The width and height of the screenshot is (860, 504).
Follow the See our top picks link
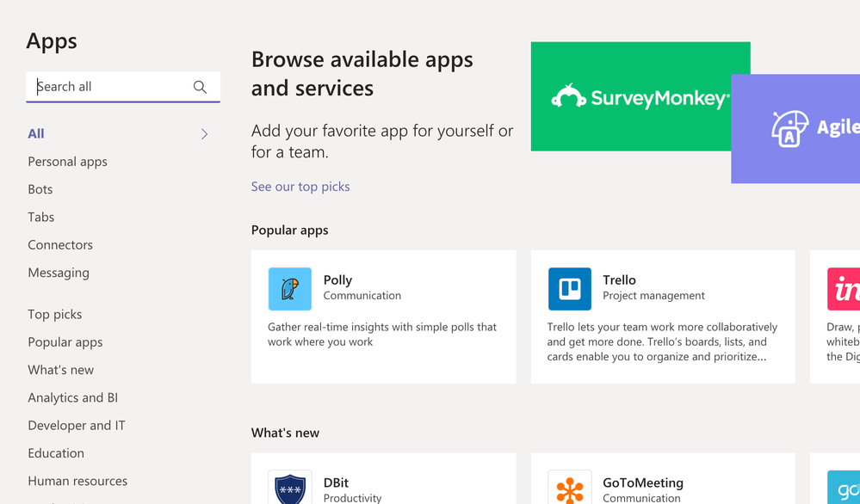pos(300,187)
